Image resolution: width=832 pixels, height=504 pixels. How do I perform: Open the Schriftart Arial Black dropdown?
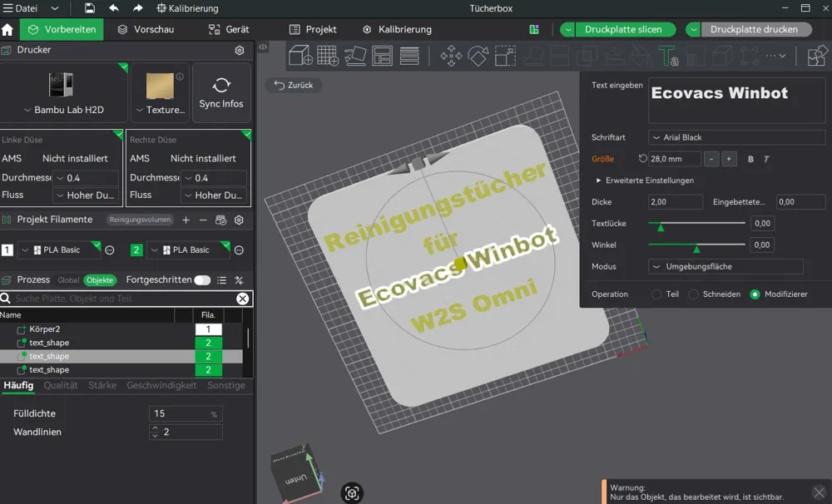(736, 137)
